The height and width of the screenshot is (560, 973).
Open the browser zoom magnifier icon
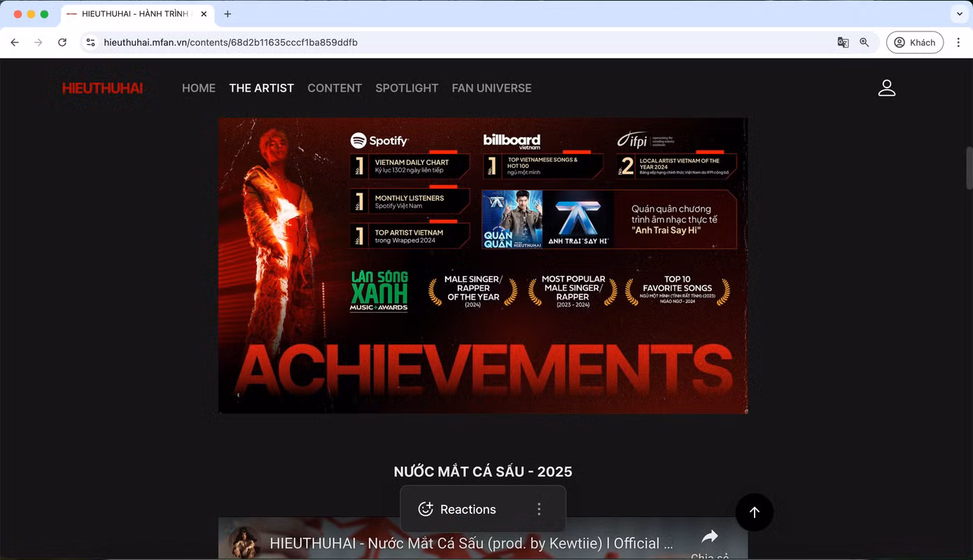click(864, 43)
